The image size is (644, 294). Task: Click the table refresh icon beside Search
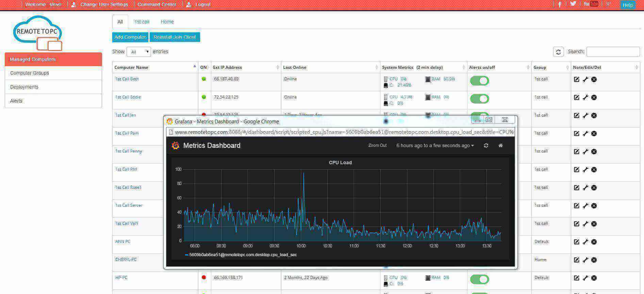pos(558,52)
